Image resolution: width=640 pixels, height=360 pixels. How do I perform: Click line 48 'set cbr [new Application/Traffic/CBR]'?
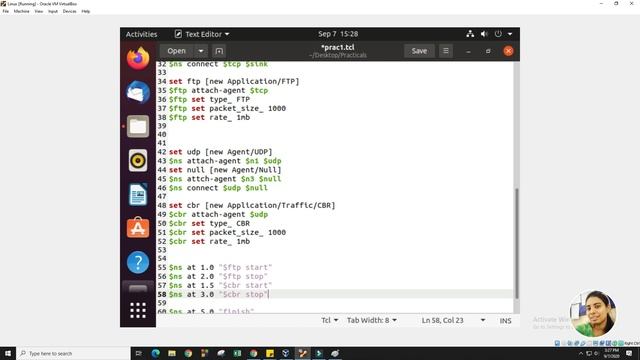(252, 205)
